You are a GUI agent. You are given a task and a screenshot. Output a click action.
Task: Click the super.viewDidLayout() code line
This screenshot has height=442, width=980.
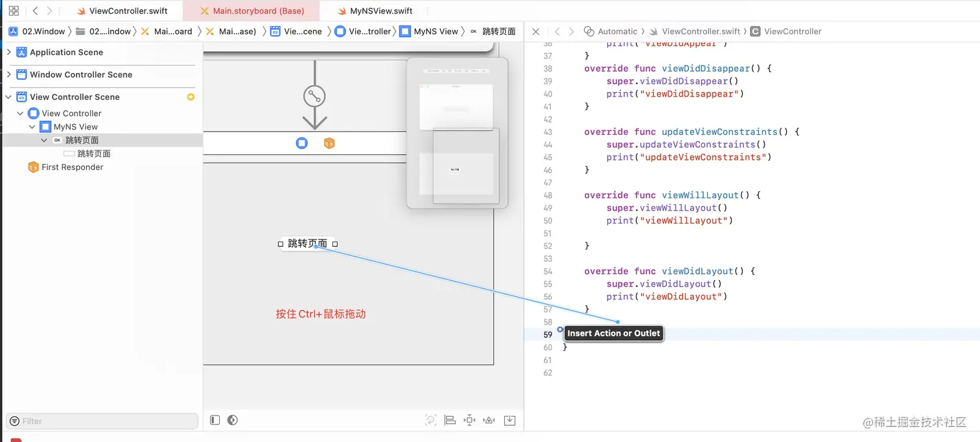tap(664, 284)
